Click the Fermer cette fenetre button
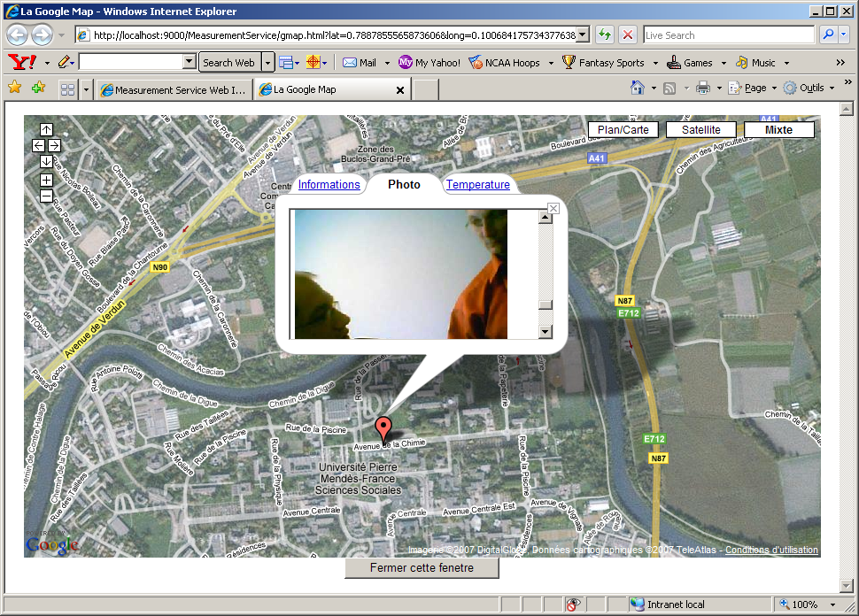Image resolution: width=859 pixels, height=616 pixels. pos(422,568)
